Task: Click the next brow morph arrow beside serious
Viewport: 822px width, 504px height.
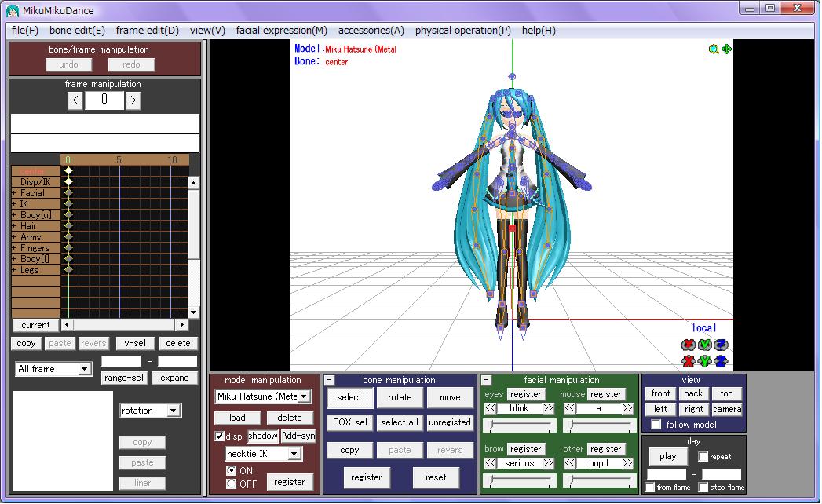Action: (x=548, y=464)
